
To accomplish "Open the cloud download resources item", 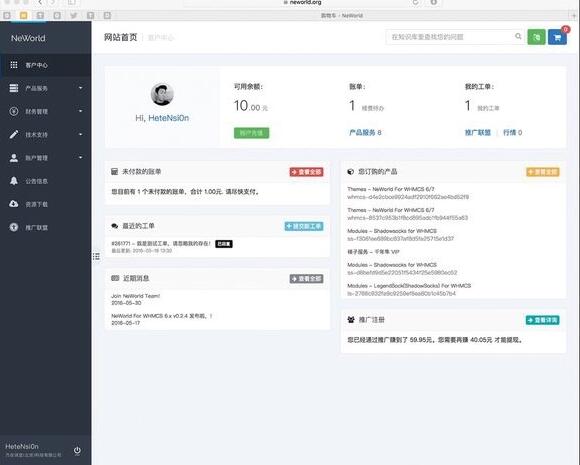I will pyautogui.click(x=45, y=204).
